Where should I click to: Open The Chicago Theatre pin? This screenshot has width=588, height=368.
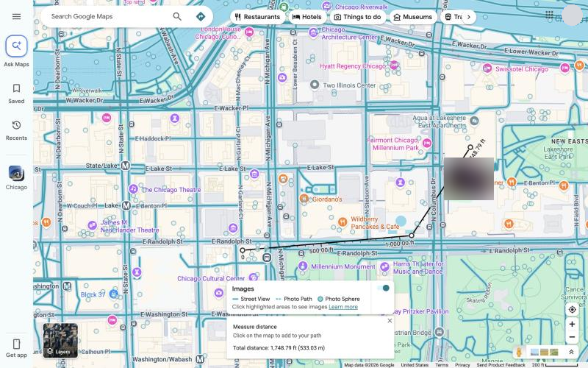pyautogui.click(x=133, y=189)
